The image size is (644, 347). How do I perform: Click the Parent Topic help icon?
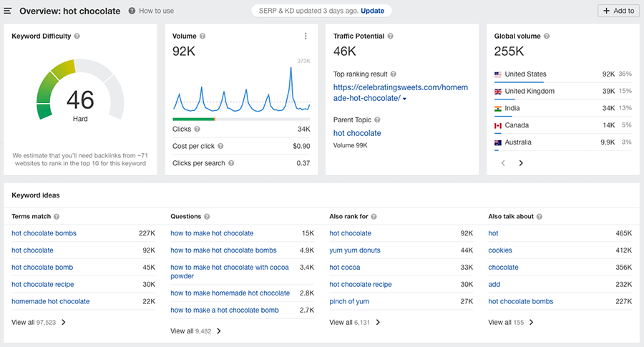click(377, 120)
